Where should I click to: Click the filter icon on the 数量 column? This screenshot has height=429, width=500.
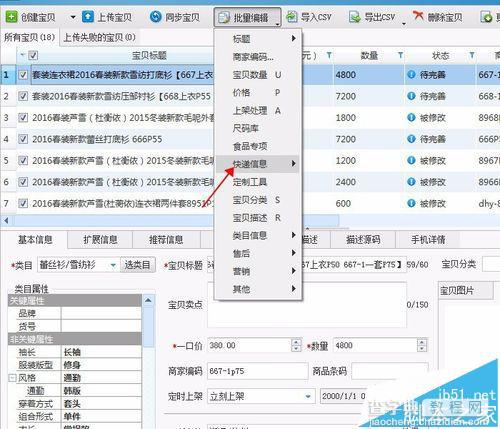400,55
